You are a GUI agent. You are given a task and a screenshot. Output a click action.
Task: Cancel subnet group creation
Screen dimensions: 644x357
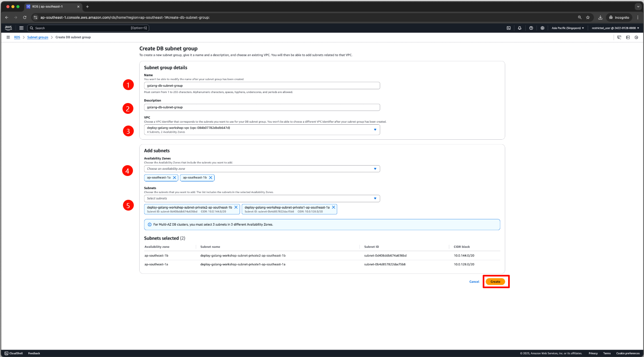(474, 282)
